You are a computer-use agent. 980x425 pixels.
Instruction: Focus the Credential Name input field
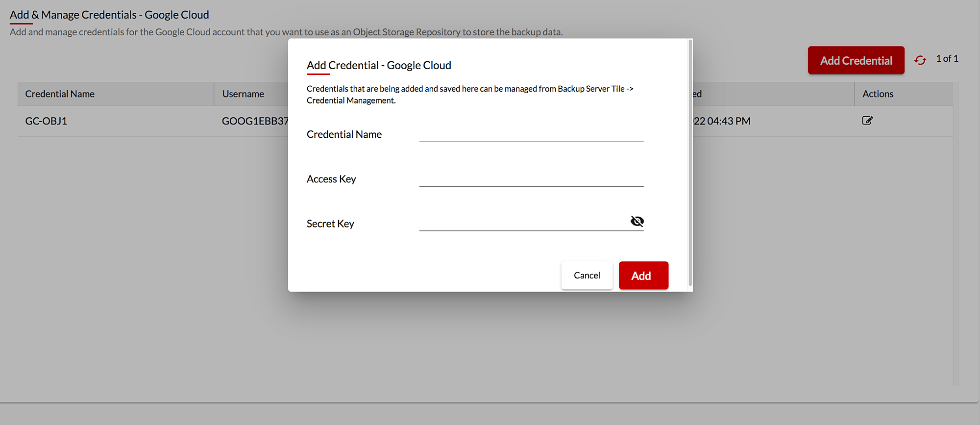pos(531,134)
